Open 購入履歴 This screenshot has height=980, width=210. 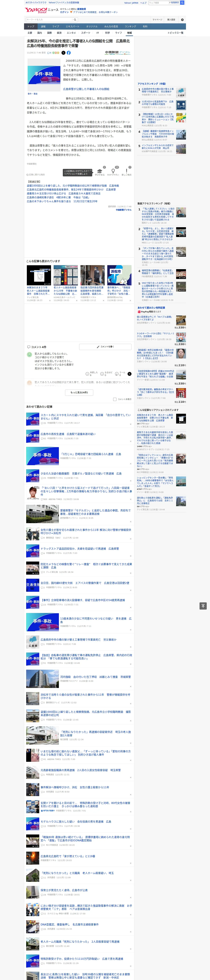(x=171, y=20)
